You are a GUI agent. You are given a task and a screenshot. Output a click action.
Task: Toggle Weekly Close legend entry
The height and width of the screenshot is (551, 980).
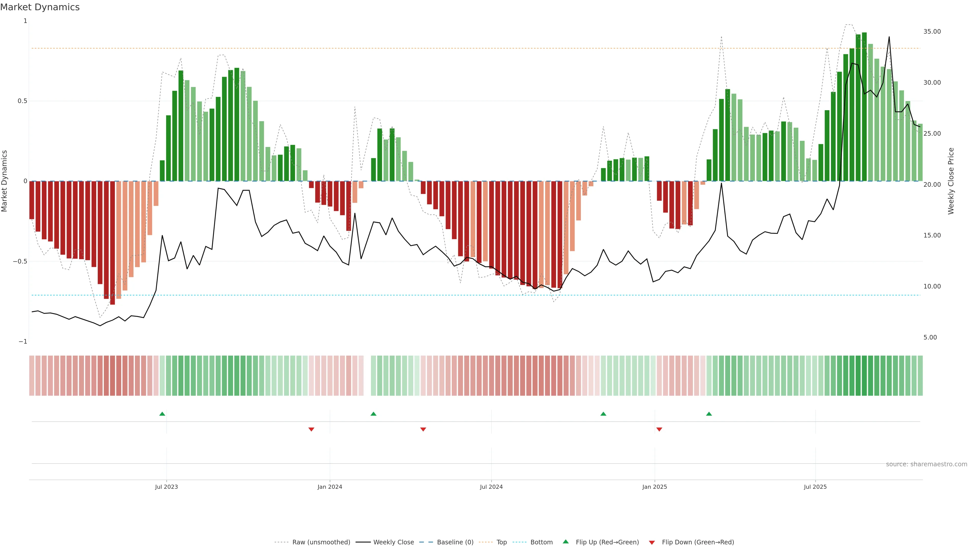point(393,542)
